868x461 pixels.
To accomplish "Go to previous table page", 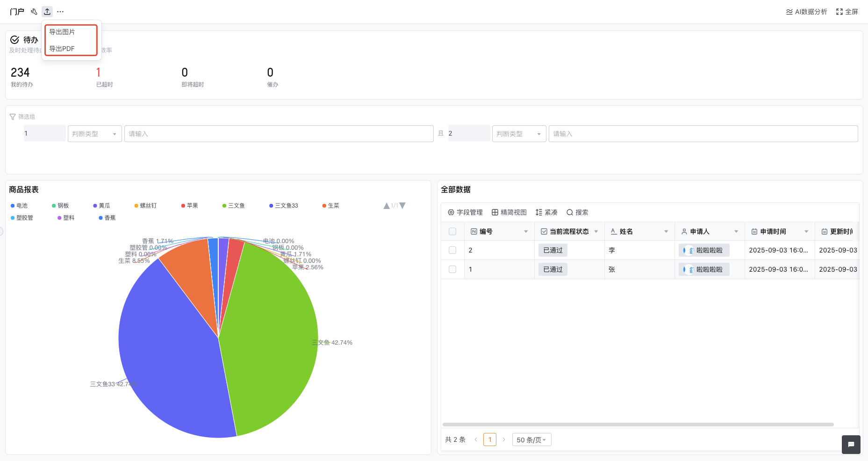I will point(476,439).
